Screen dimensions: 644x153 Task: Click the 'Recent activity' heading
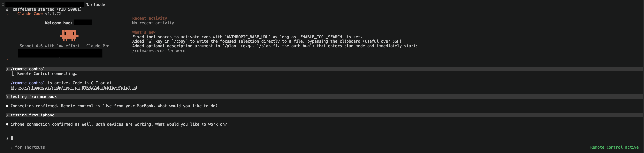pyautogui.click(x=150, y=18)
